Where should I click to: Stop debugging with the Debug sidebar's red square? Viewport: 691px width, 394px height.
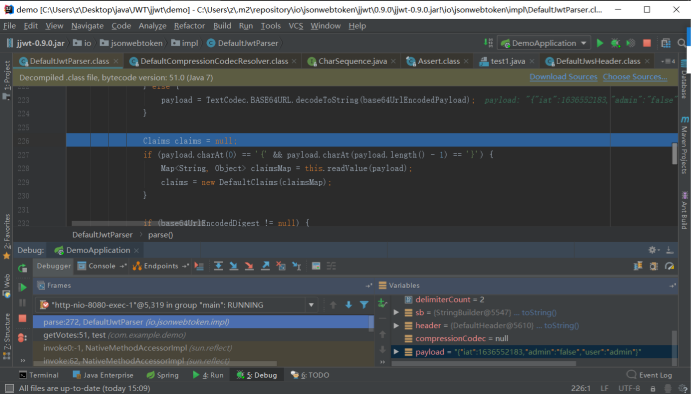coord(22,318)
